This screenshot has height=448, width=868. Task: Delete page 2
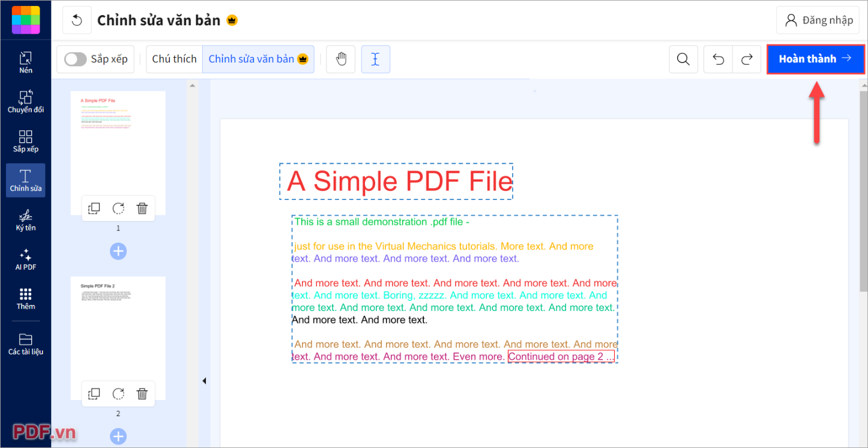(x=142, y=394)
